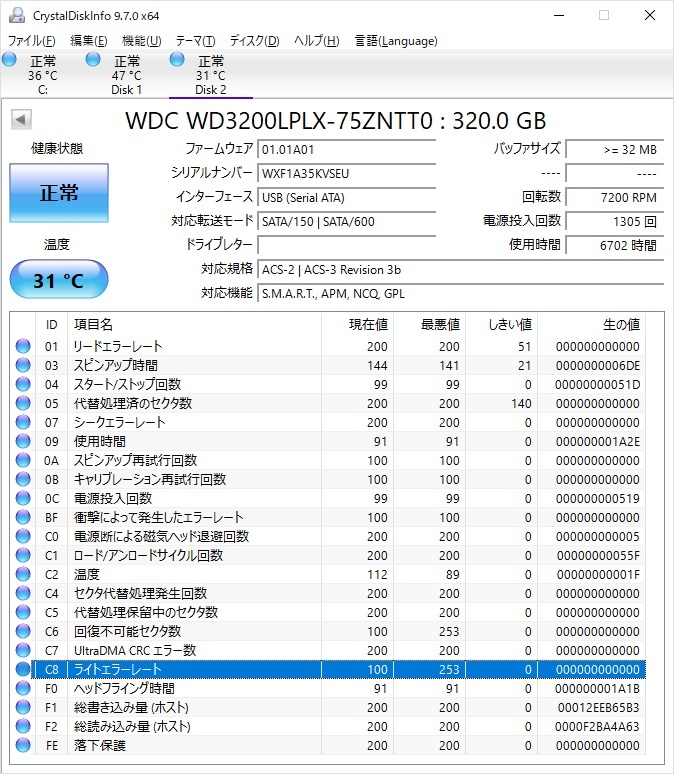Click status orb of attribute C7 row
Viewport: 674px width, 774px height.
click(x=23, y=650)
